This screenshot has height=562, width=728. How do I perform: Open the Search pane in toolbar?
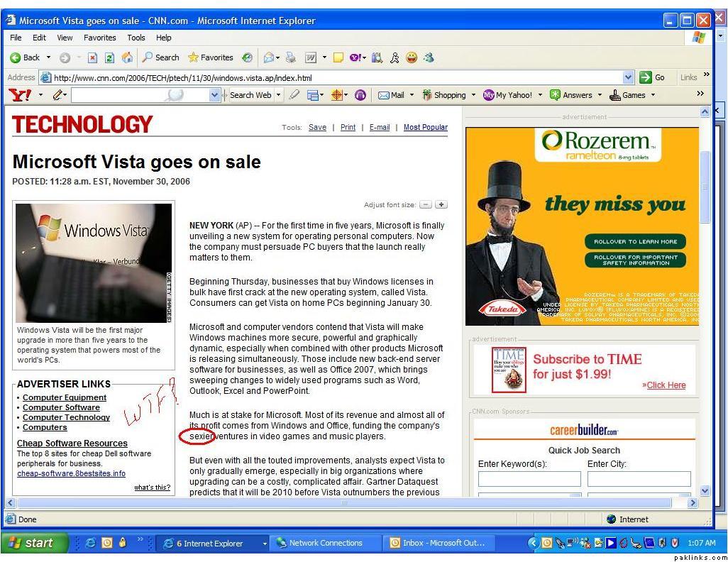(160, 57)
